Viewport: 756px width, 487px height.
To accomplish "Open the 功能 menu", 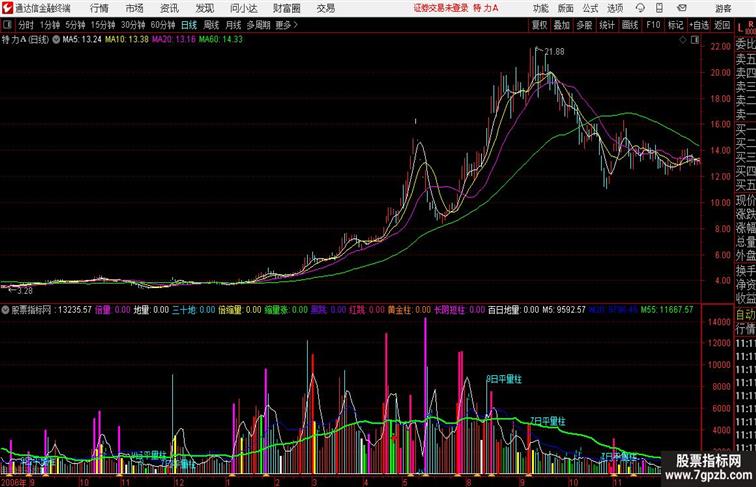I will coord(541,8).
